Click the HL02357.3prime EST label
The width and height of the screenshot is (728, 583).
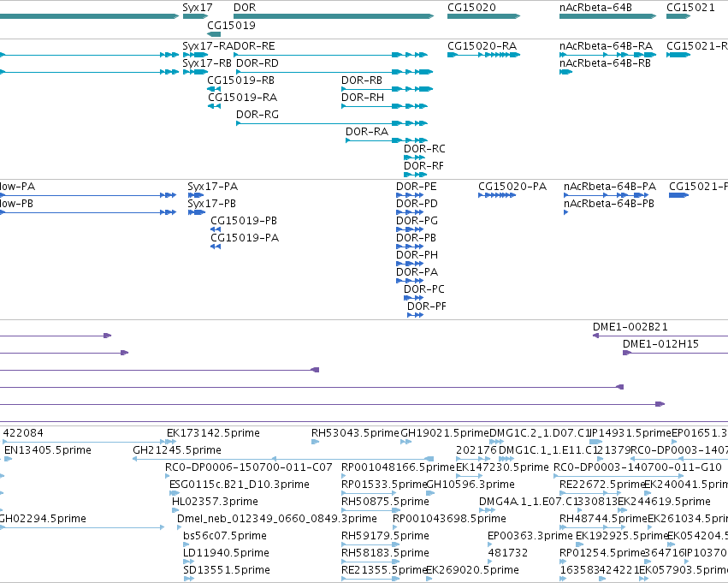[x=215, y=503]
